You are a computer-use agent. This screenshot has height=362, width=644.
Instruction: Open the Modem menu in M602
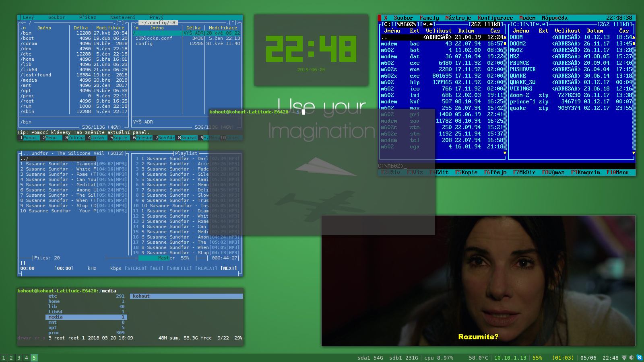(527, 18)
